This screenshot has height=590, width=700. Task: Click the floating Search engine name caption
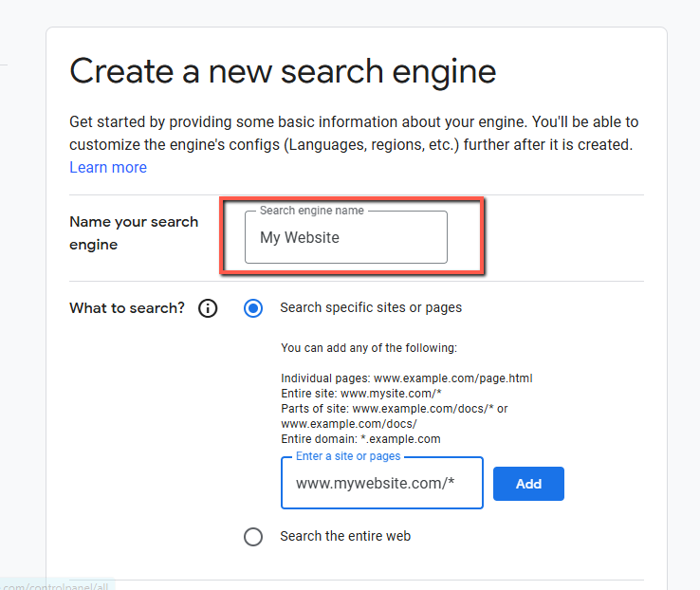point(312,211)
